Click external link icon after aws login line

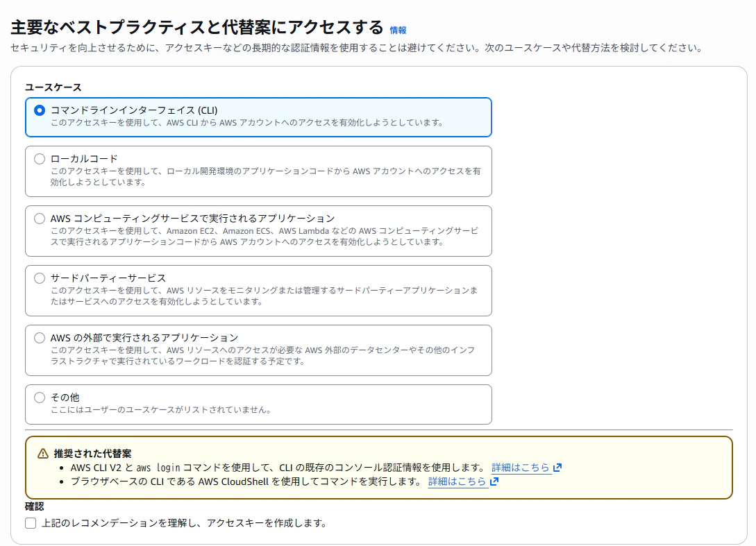557,468
